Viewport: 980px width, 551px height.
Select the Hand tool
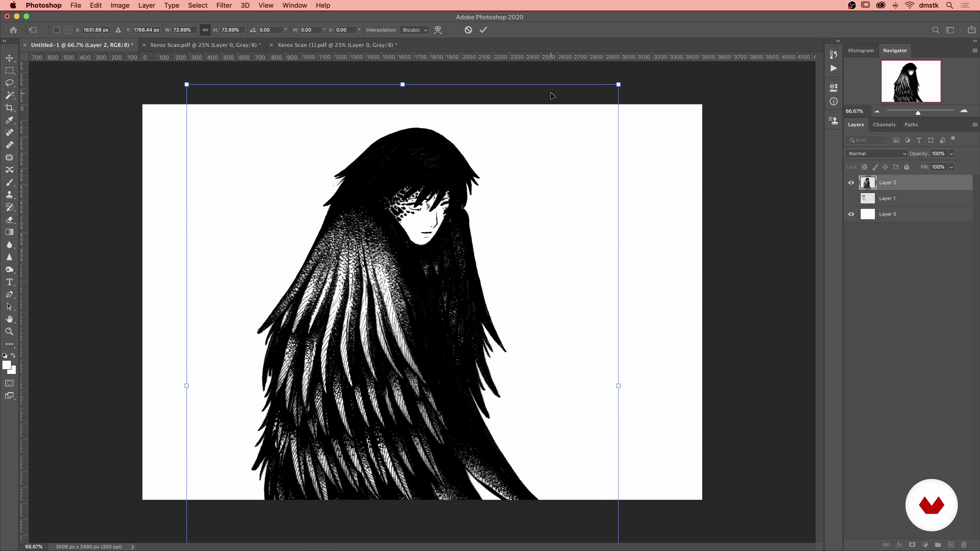9,319
